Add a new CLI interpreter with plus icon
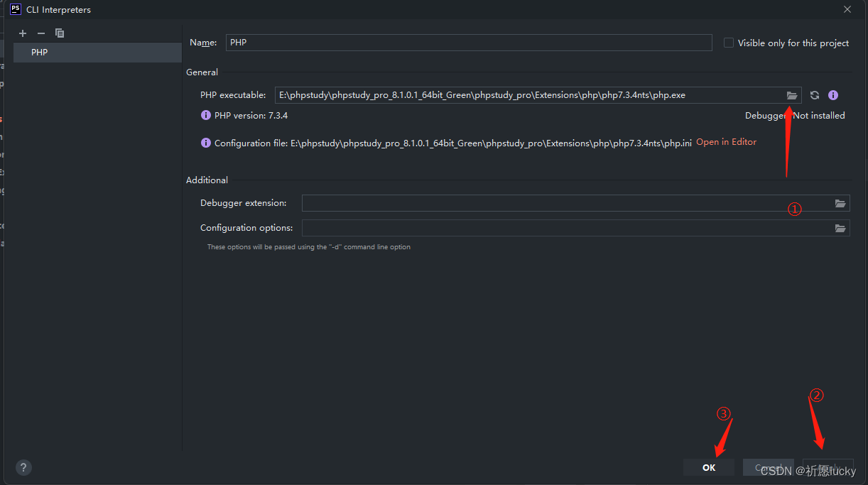The height and width of the screenshot is (485, 868). (x=23, y=33)
